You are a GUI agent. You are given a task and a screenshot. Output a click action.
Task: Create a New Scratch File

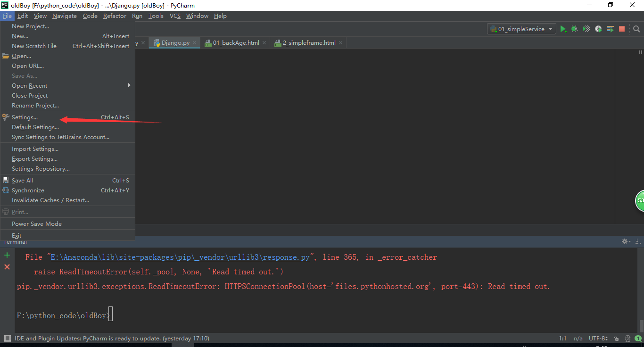point(67,46)
